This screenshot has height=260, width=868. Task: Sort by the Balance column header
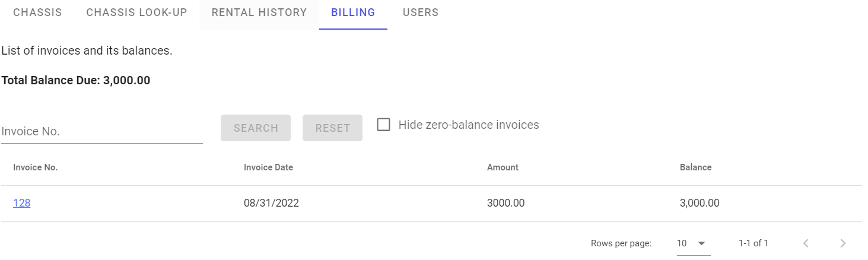[695, 167]
